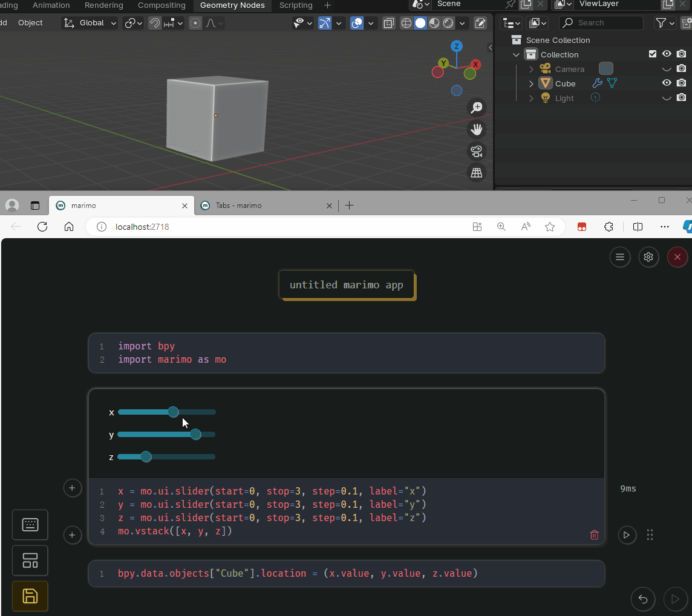The height and width of the screenshot is (616, 692).
Task: Switch orthographic/perspective grid icon in viewport
Action: point(477,173)
